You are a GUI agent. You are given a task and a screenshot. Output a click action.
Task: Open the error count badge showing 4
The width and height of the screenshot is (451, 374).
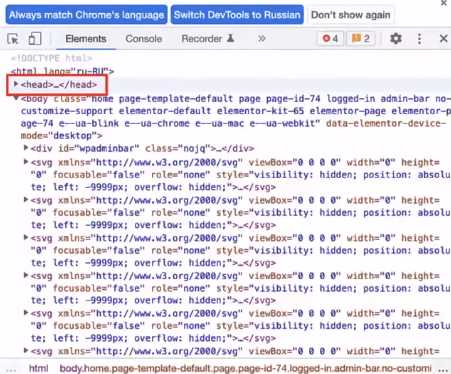click(330, 39)
